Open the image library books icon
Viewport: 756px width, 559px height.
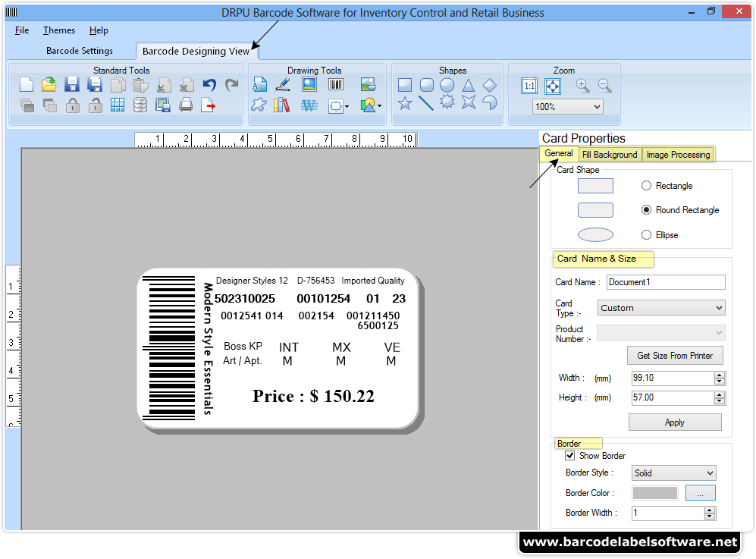pyautogui.click(x=282, y=105)
